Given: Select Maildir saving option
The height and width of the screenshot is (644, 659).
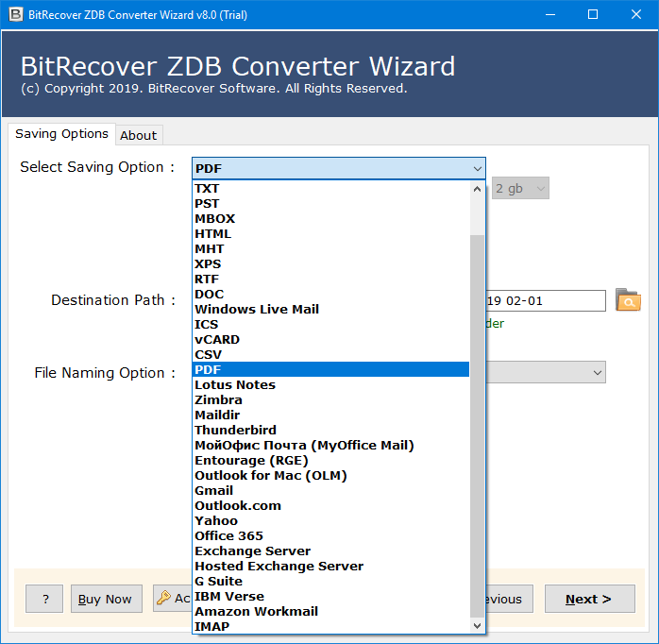Looking at the screenshot, I should 330,415.
